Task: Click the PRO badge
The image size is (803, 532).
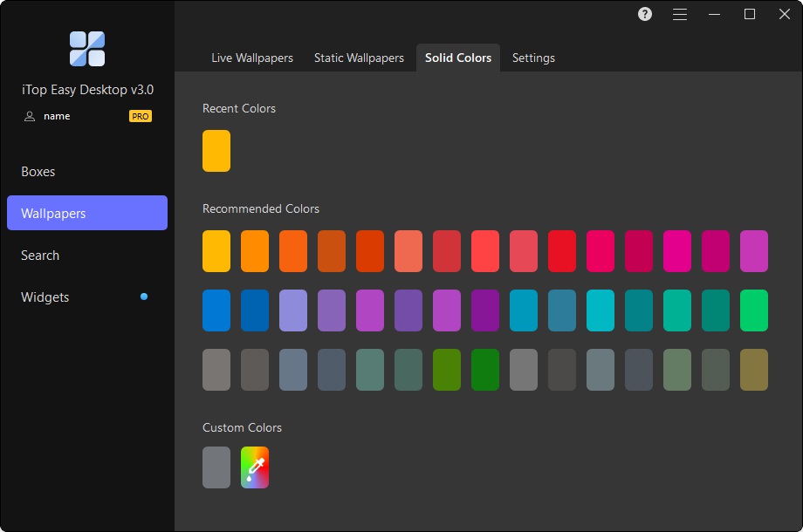Action: click(140, 116)
